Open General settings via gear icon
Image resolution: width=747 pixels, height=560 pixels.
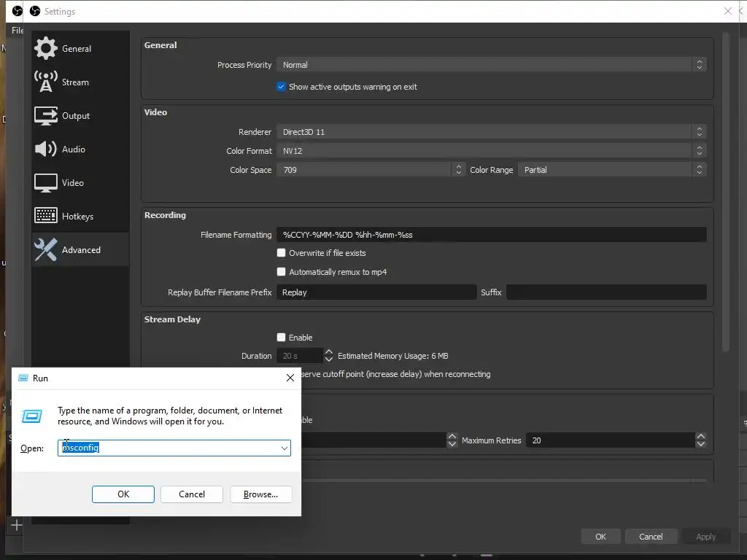[x=46, y=48]
